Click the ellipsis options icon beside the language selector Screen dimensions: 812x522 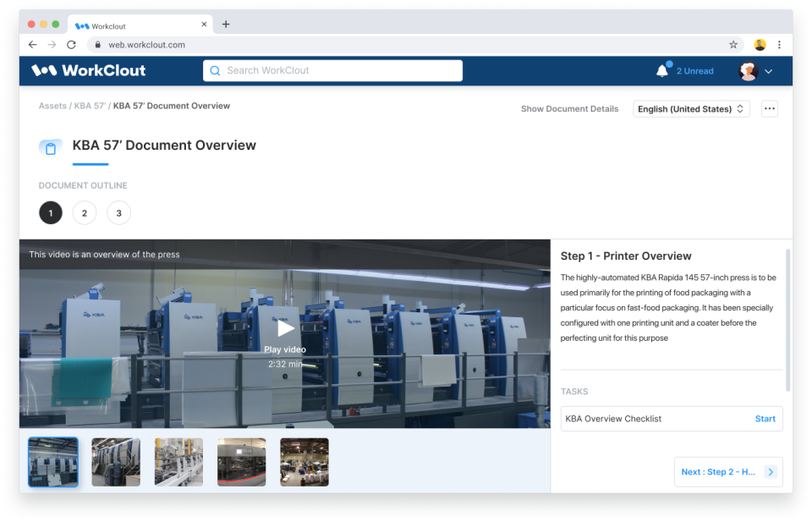771,108
